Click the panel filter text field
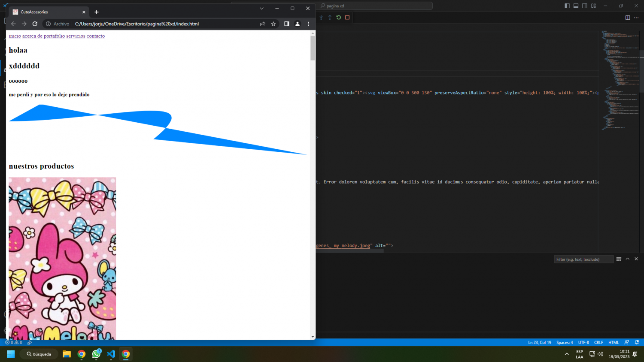Screen dimensions: 644x362 tap(583, 259)
